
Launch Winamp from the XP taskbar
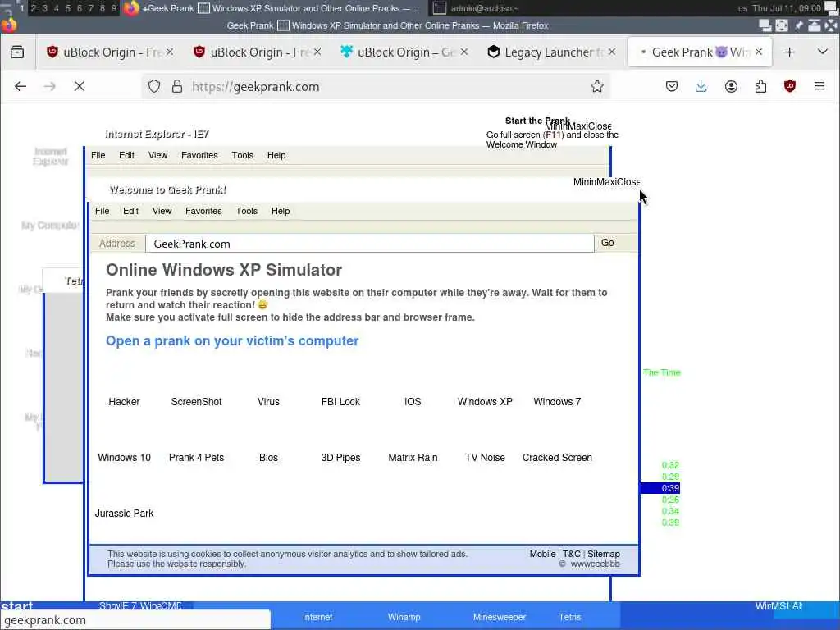click(404, 617)
